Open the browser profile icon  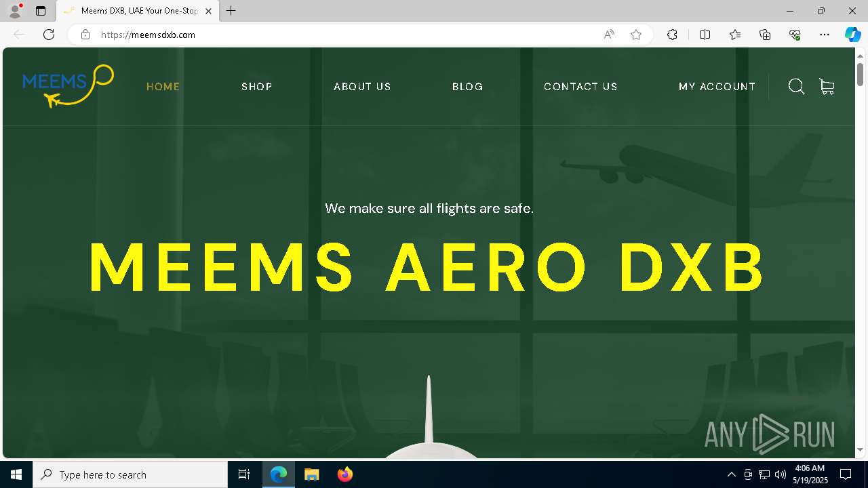[x=15, y=11]
